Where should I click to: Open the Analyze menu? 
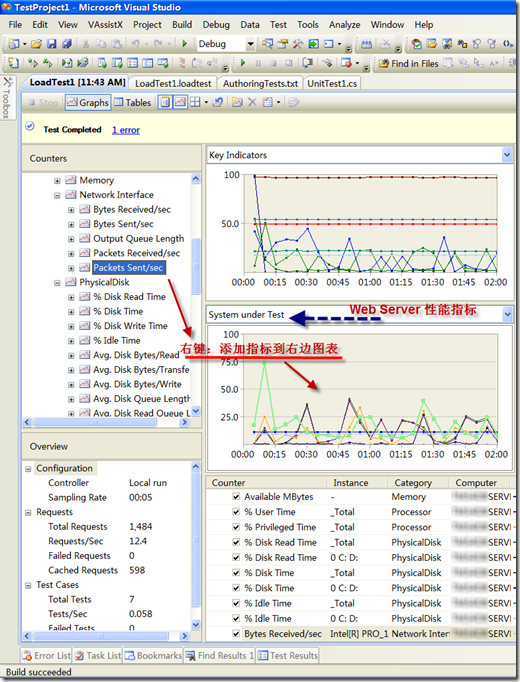click(344, 25)
